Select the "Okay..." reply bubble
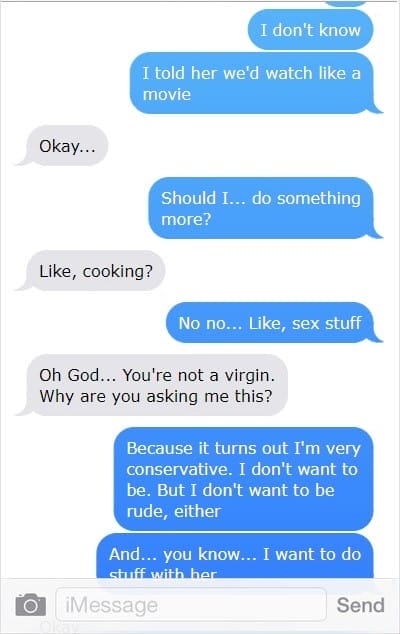This screenshot has width=400, height=634. [x=67, y=146]
